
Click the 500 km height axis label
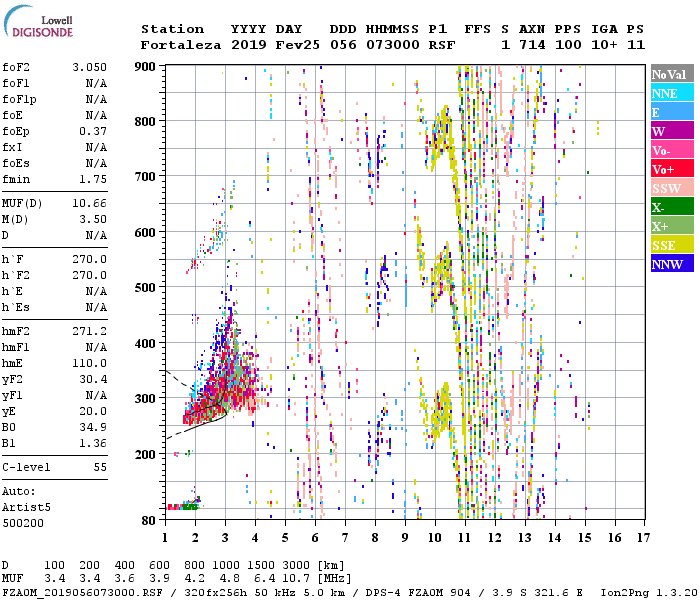145,288
